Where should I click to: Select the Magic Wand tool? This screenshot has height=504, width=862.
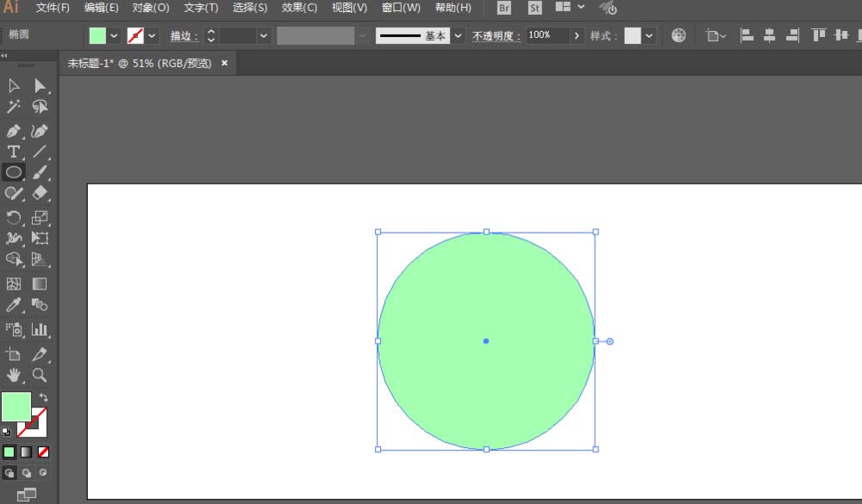[x=14, y=107]
